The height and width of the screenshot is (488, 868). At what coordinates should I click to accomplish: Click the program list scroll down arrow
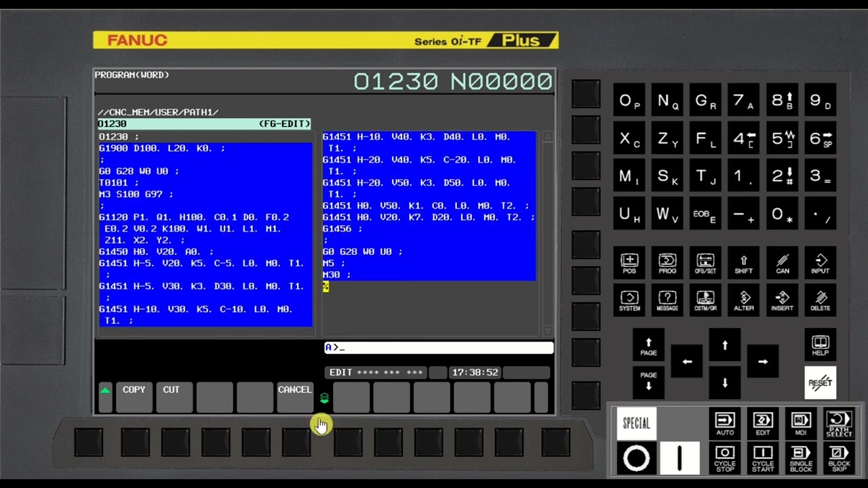tap(548, 331)
